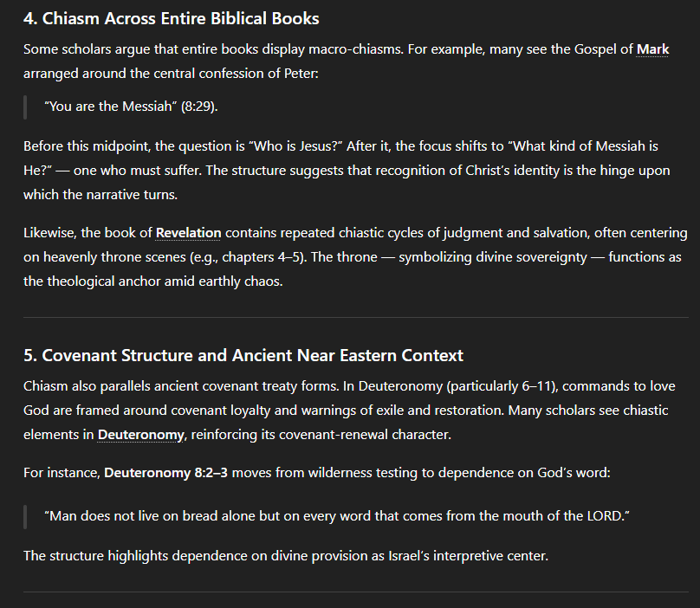Click the paragraph beginning "Likewise, the book of"
Screen dimensions: 700x608
click(x=347, y=257)
